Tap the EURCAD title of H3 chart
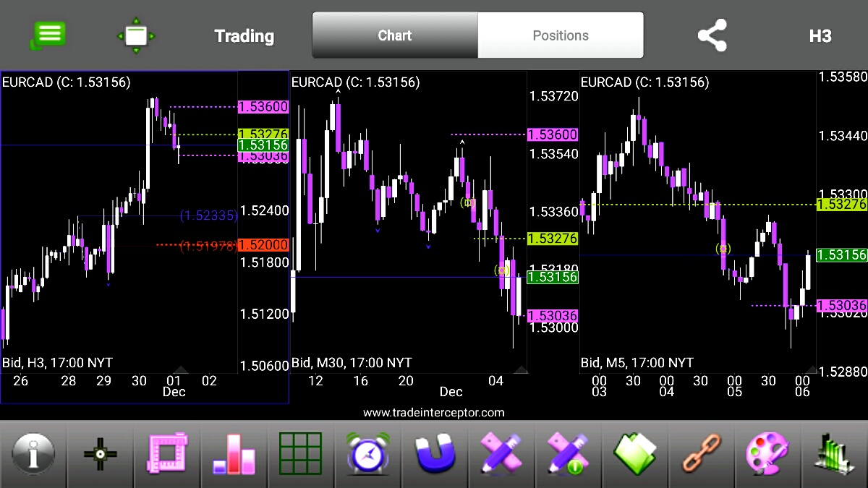The height and width of the screenshot is (488, 868). [67, 82]
